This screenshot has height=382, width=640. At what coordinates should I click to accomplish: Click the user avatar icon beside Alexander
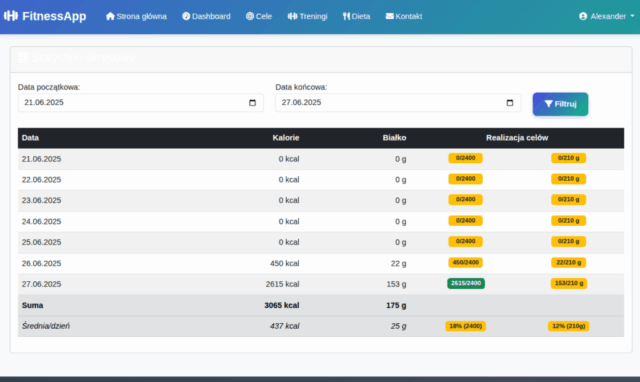coord(583,16)
